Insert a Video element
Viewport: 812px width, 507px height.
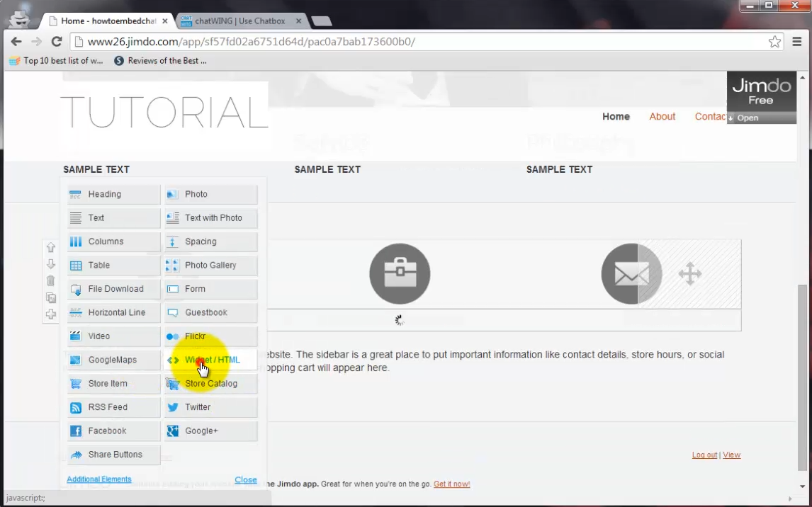(114, 336)
